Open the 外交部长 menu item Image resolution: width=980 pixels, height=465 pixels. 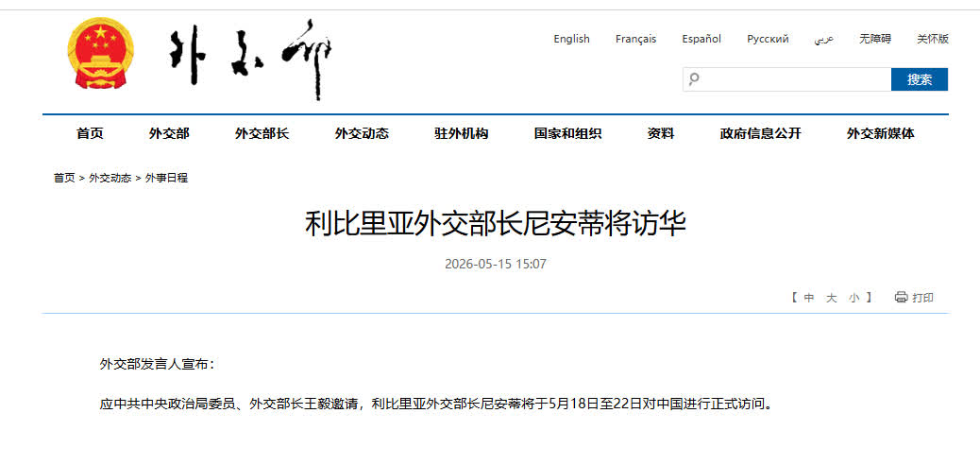coord(262,133)
